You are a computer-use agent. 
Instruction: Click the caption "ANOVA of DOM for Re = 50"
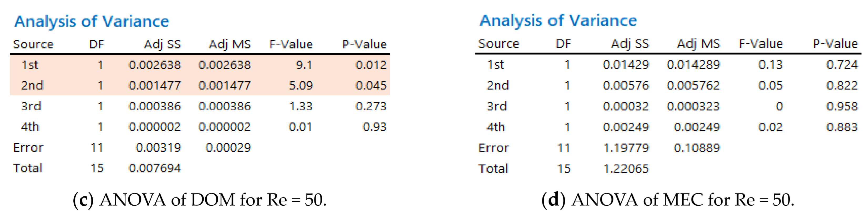(x=200, y=200)
